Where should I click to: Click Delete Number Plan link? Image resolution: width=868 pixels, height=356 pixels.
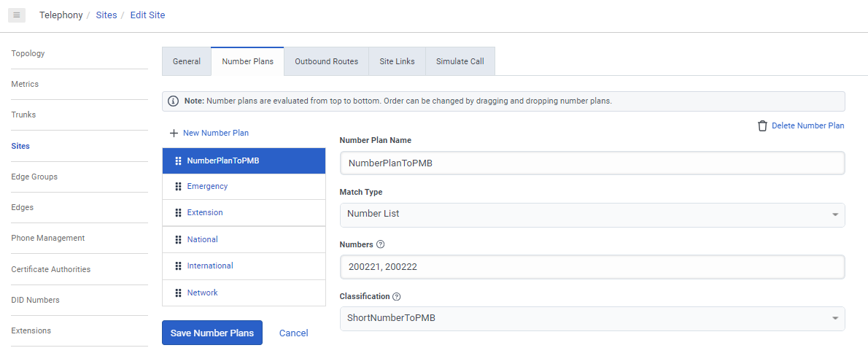pyautogui.click(x=807, y=125)
